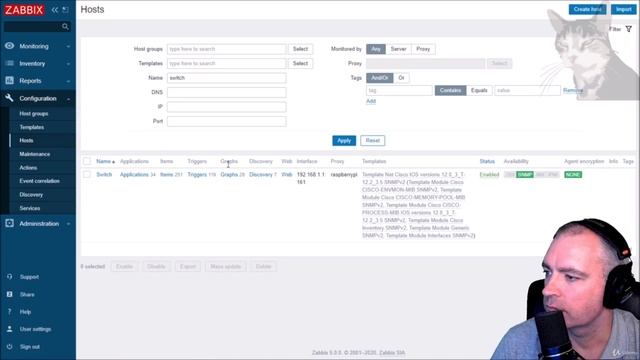The width and height of the screenshot is (640, 360).
Task: Click the Support headset icon
Action: pyautogui.click(x=9, y=277)
